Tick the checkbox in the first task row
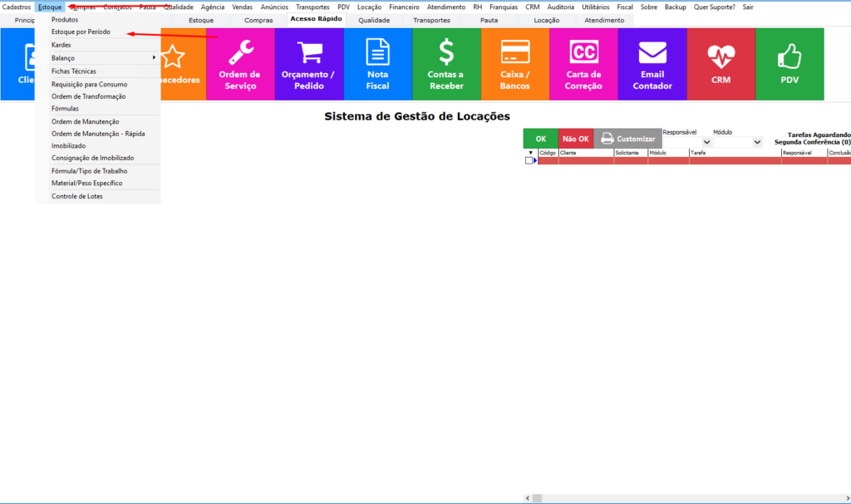This screenshot has width=851, height=504. click(x=529, y=161)
